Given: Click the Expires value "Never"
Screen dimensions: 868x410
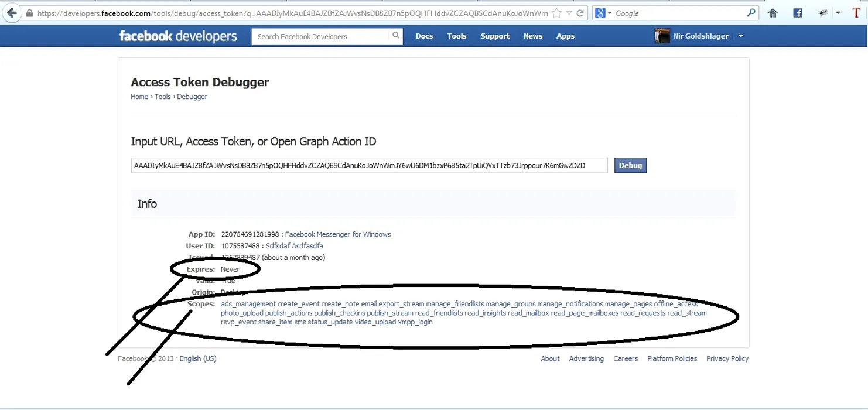Looking at the screenshot, I should [230, 269].
